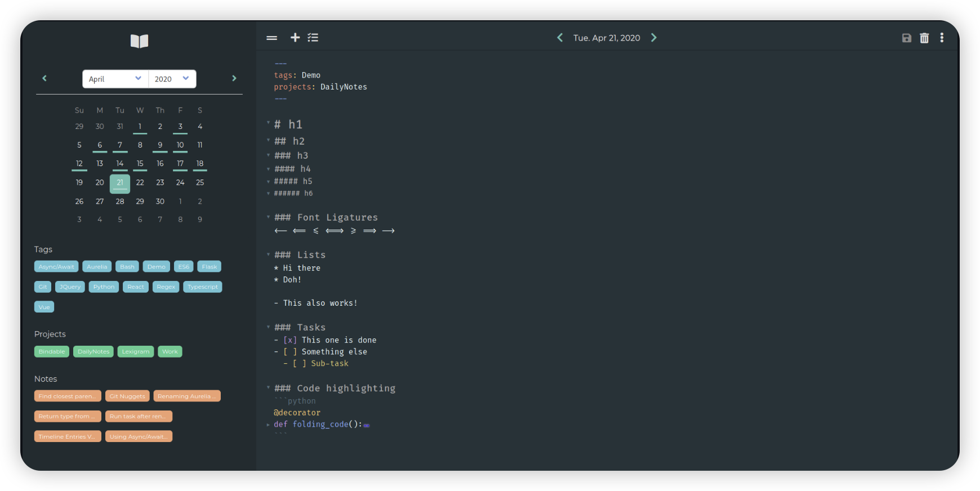Open the 'Timeline Entries V...' note

point(68,437)
